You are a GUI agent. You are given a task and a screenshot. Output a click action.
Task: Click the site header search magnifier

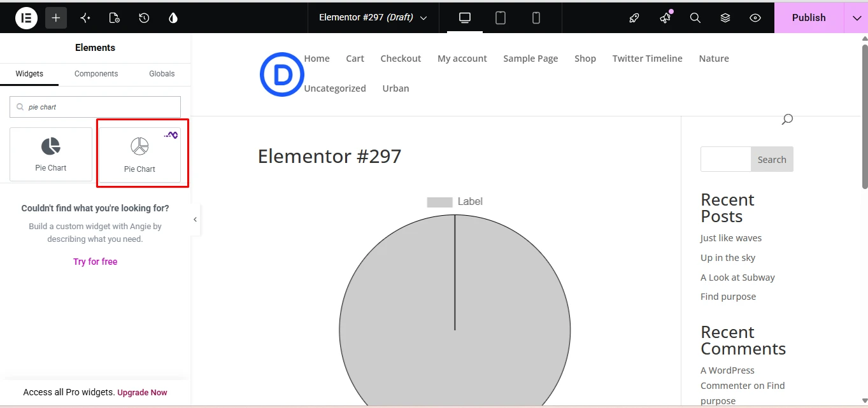click(787, 119)
